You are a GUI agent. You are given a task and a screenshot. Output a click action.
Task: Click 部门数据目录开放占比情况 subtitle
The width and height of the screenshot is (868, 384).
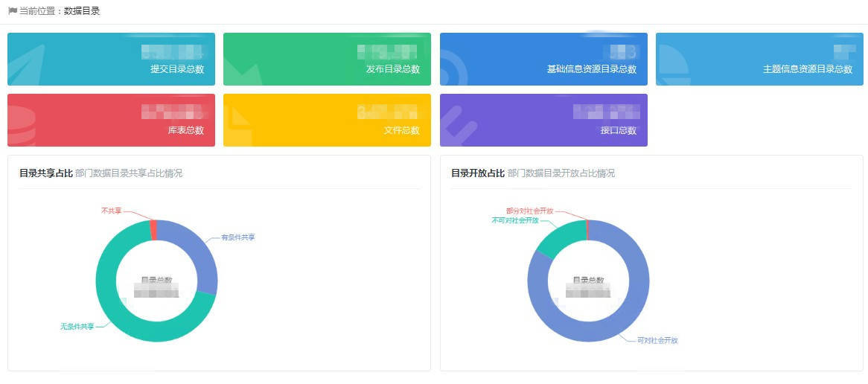[561, 173]
